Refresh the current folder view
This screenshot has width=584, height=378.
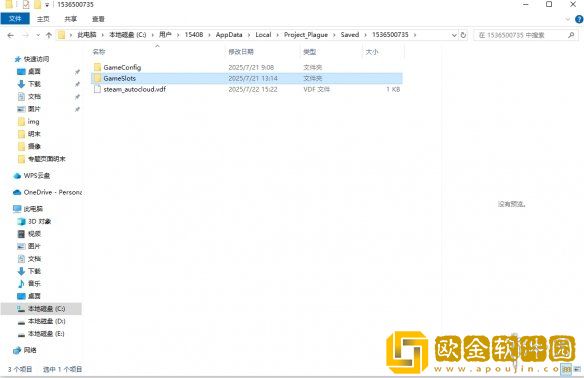pos(463,35)
